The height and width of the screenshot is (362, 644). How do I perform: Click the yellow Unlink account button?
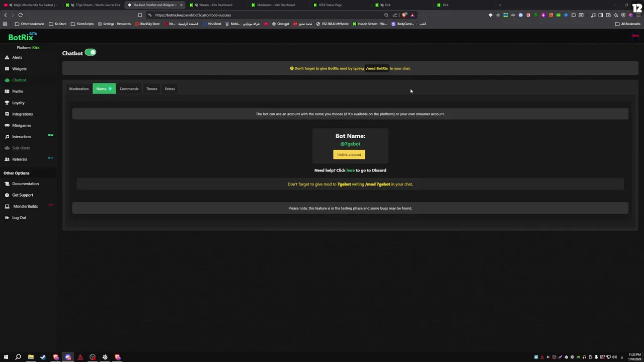(349, 154)
